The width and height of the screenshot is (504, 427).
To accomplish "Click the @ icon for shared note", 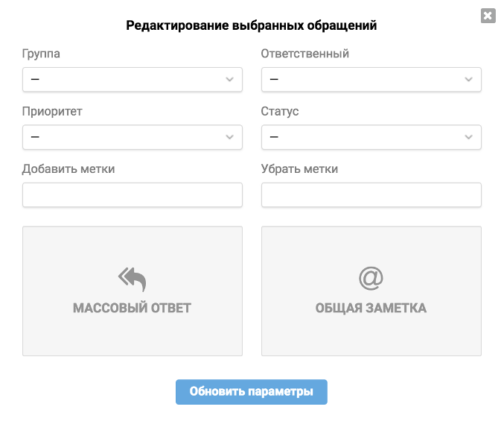I will pos(371,279).
